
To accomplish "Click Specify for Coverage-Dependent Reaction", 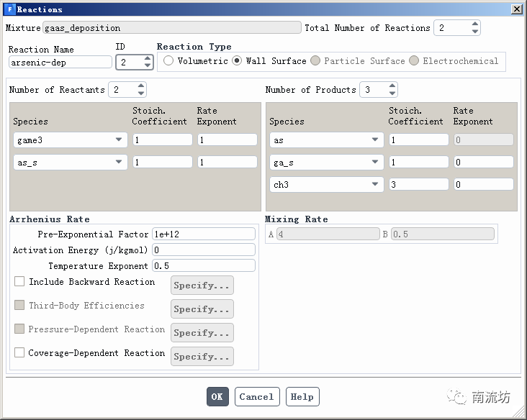I will point(202,357).
